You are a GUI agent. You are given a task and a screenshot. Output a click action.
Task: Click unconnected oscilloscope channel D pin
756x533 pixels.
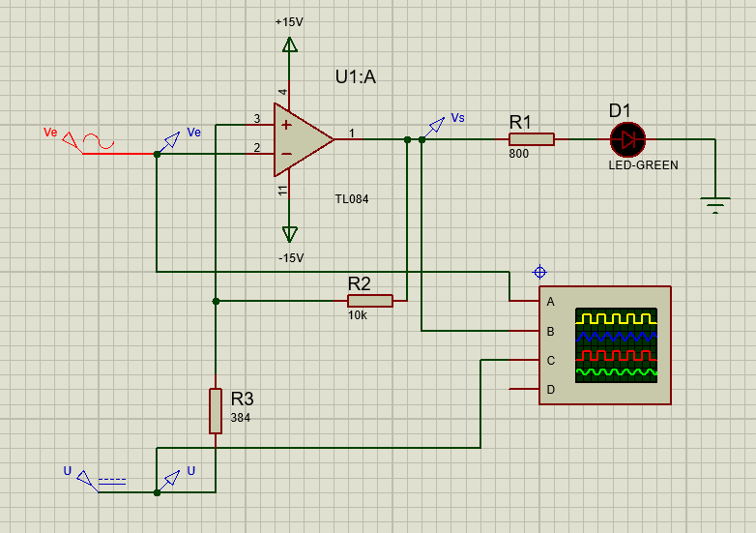click(524, 389)
